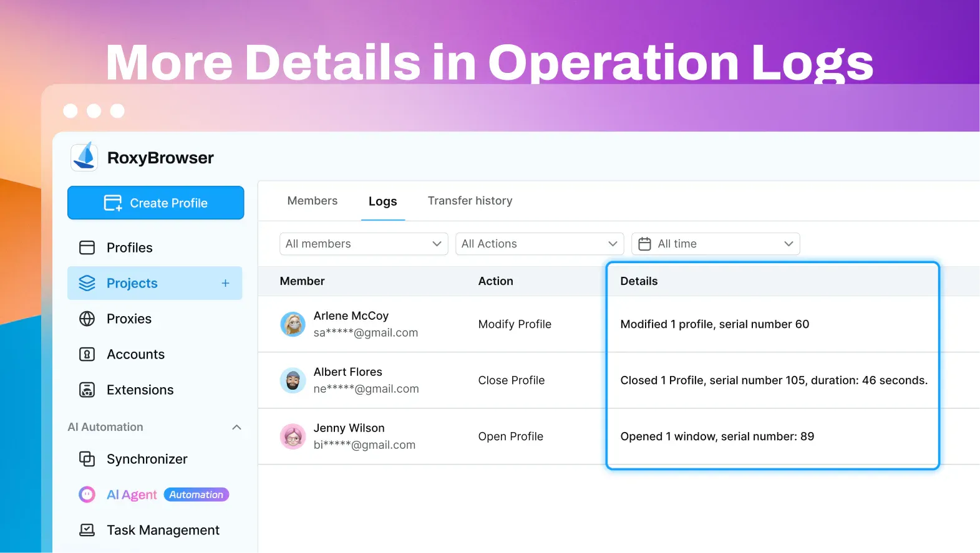
Task: Click the AI Agent round icon
Action: [x=87, y=494]
